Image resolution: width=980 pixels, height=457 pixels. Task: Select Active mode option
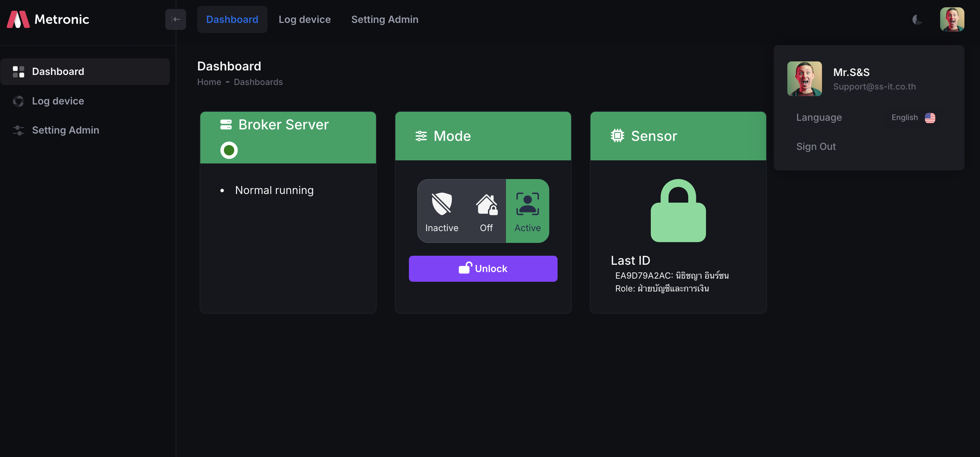527,211
